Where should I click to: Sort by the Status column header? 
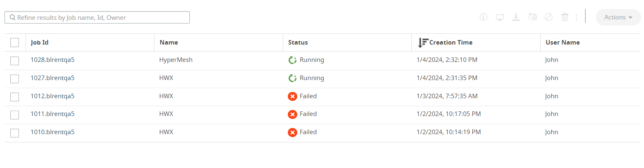(298, 43)
